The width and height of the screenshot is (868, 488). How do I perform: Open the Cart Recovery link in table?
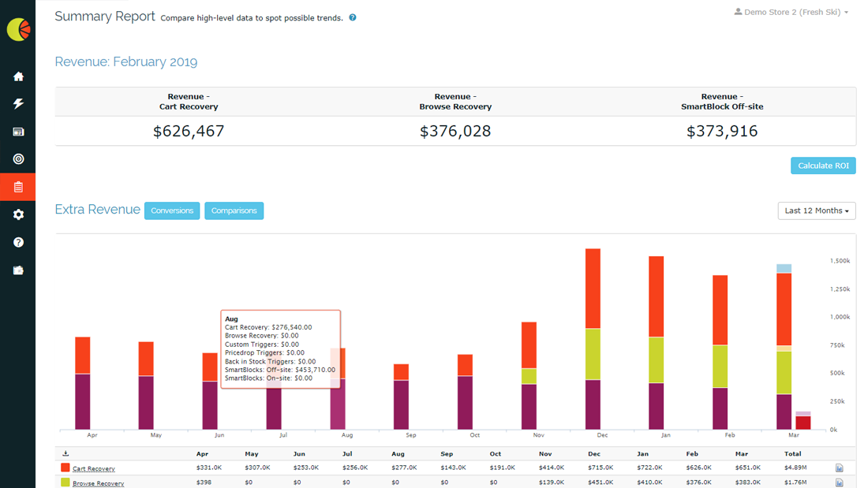94,469
